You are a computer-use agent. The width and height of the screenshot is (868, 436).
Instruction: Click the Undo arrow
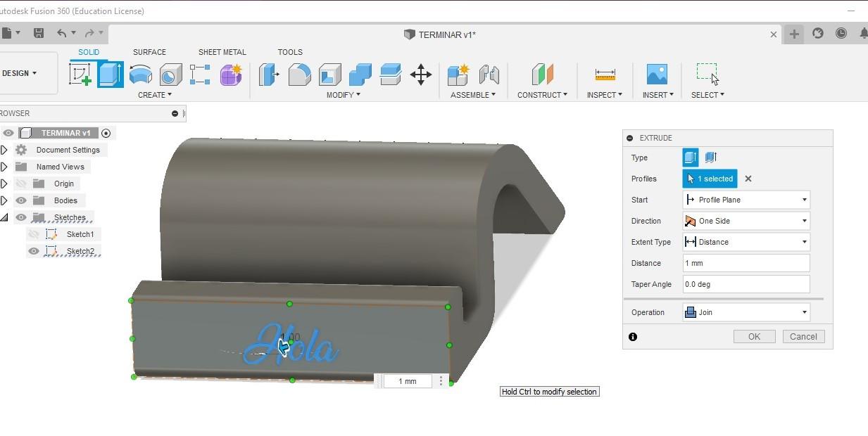coord(62,33)
